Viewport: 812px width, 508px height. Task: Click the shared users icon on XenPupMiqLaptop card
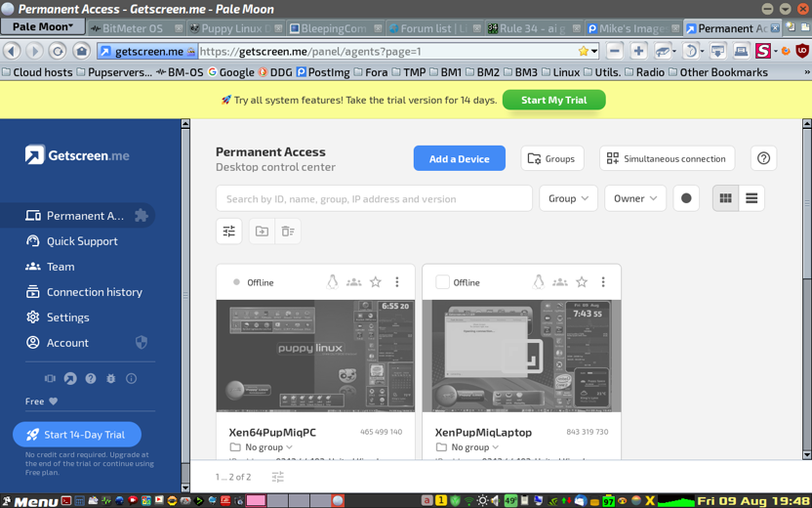(x=560, y=282)
